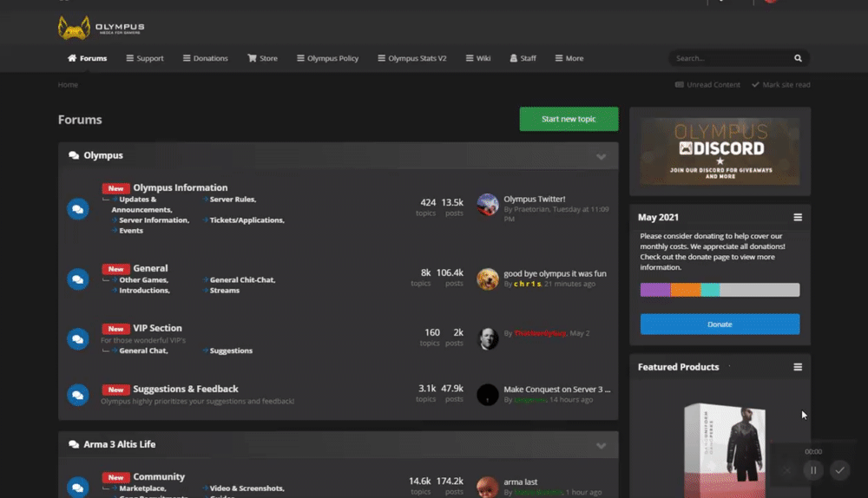
Task: Open the Wiki menu
Action: coord(478,58)
